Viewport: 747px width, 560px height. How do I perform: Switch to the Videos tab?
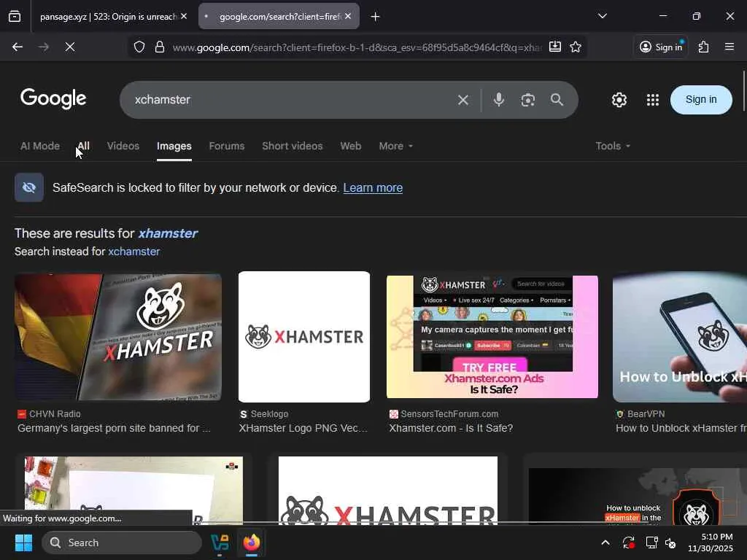[x=123, y=146]
